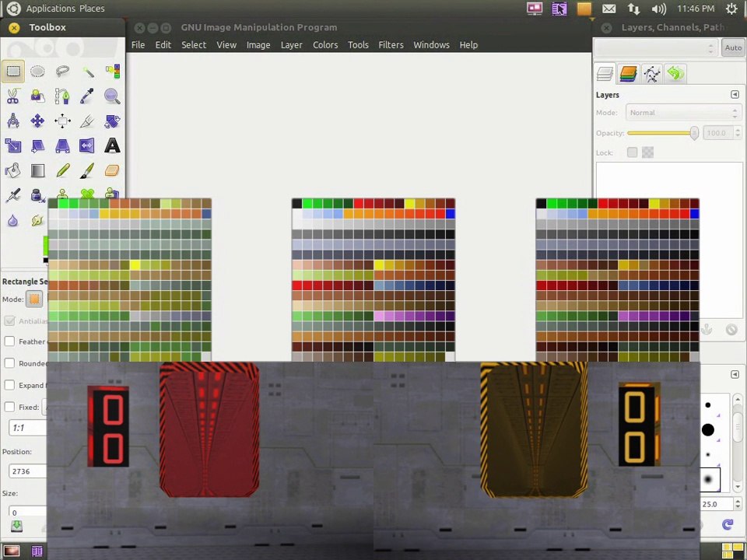The image size is (747, 560).
Task: Choose the Fuzzy Select wand tool
Action: click(x=87, y=72)
